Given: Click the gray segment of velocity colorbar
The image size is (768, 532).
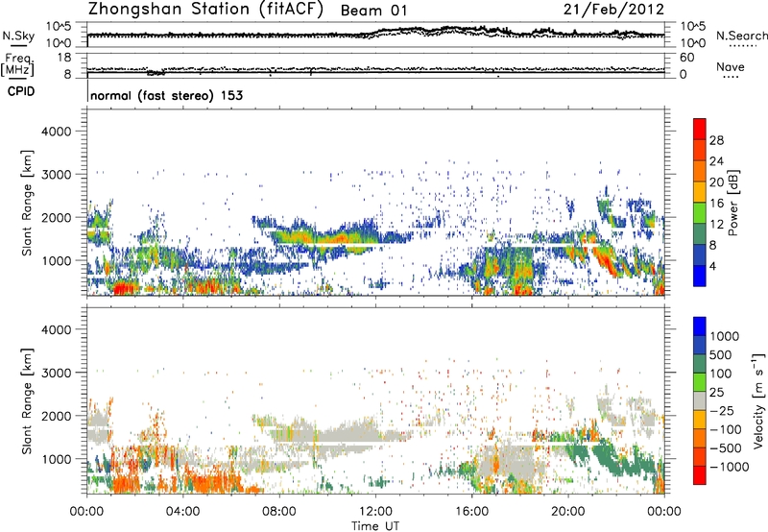Looking at the screenshot, I should pos(700,401).
